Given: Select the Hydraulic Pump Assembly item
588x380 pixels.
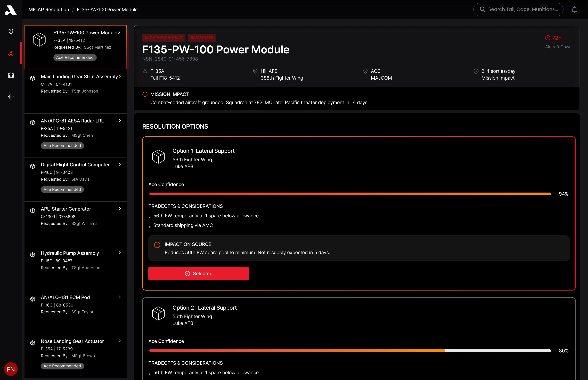Looking at the screenshot, I should pyautogui.click(x=76, y=268).
